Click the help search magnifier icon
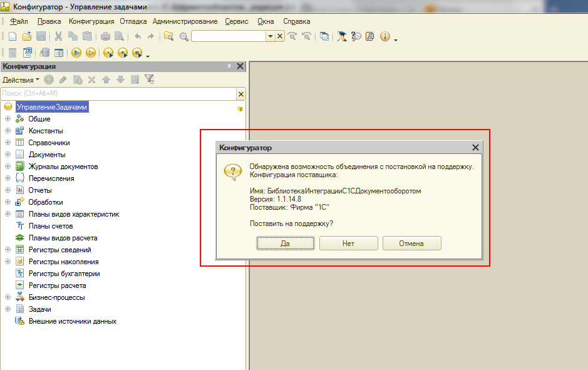 click(x=356, y=36)
